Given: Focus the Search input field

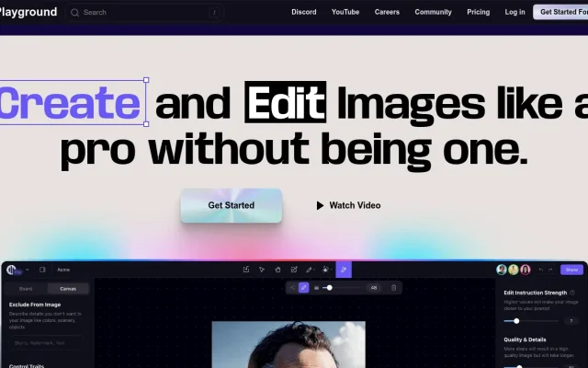Looking at the screenshot, I should (144, 12).
